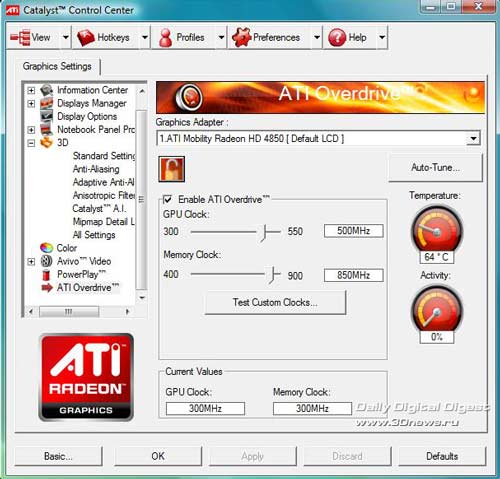
Task: Click the Apply button
Action: click(252, 456)
